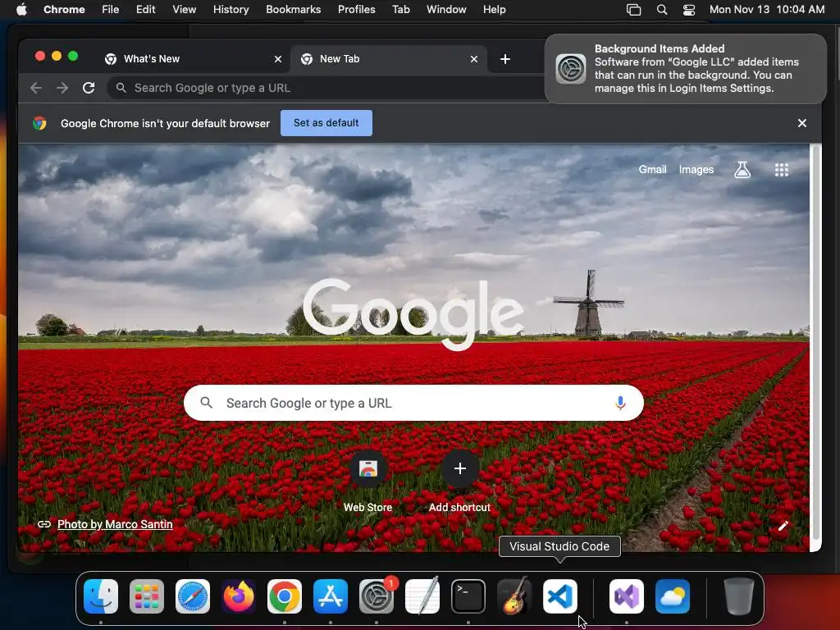Screen dimensions: 840x630
Task: Open Control Center in menu bar
Action: [689, 10]
